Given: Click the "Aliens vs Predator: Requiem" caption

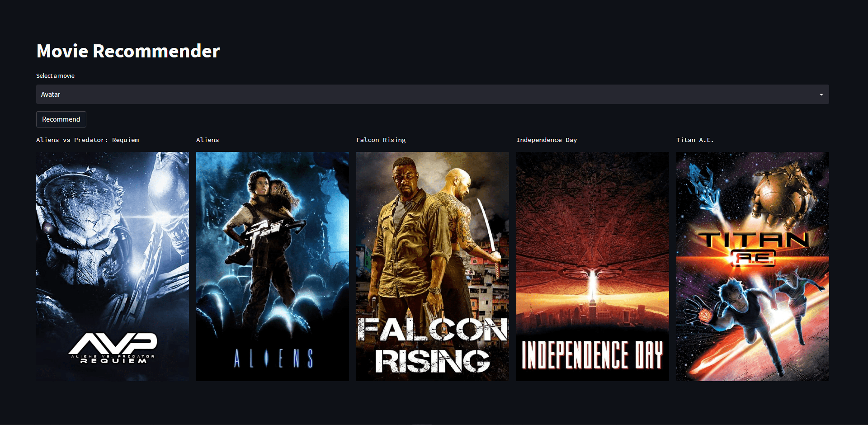Looking at the screenshot, I should pos(88,140).
